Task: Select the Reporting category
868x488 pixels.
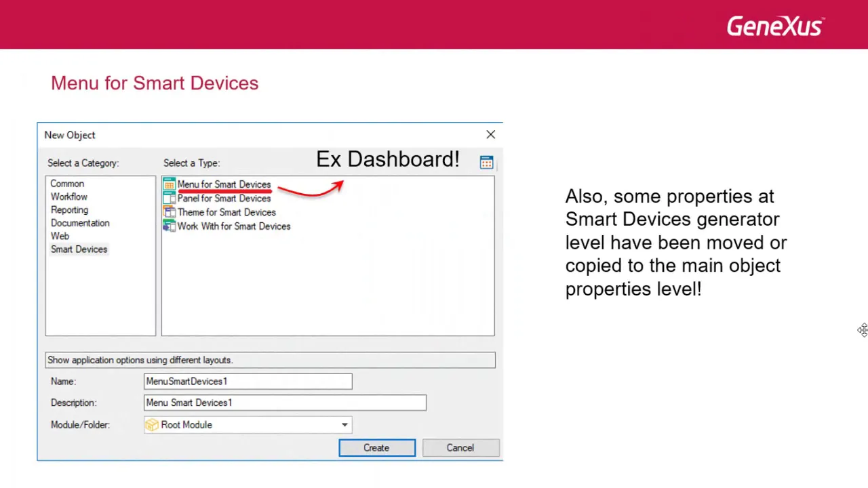Action: [69, 210]
